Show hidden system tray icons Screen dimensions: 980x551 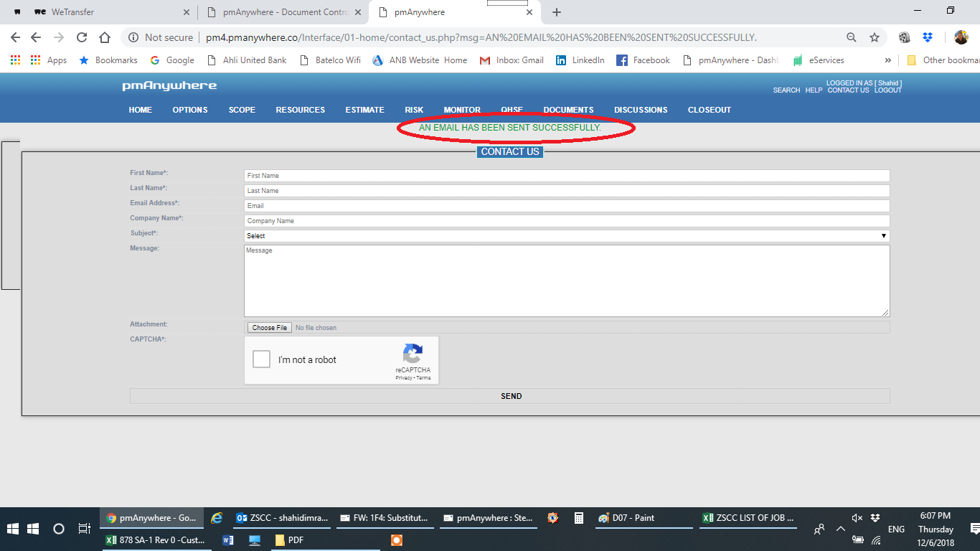pos(841,529)
